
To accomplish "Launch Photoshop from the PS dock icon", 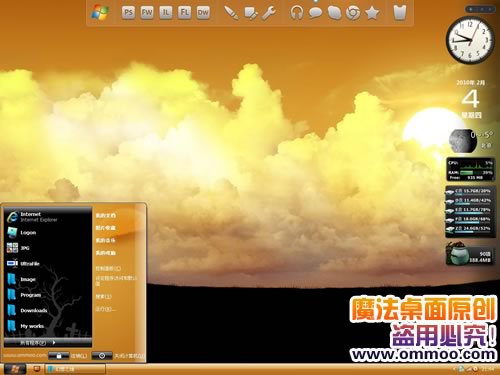I will click(x=128, y=13).
